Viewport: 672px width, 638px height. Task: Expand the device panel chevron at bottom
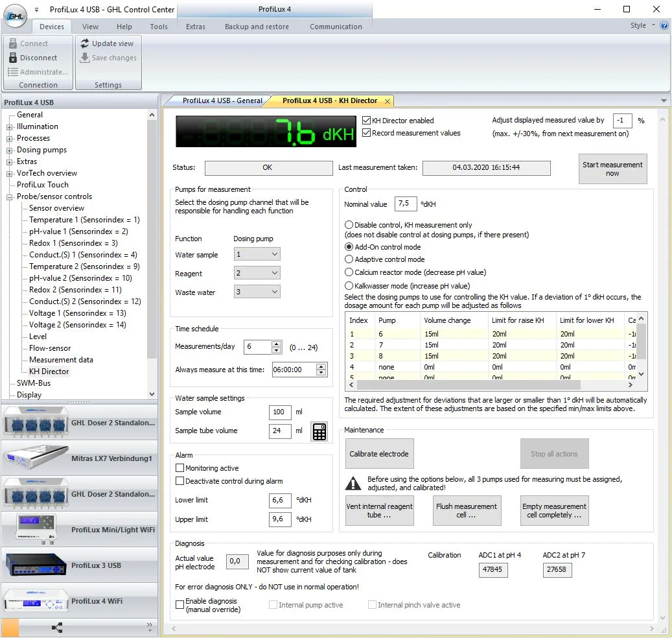tap(150, 627)
